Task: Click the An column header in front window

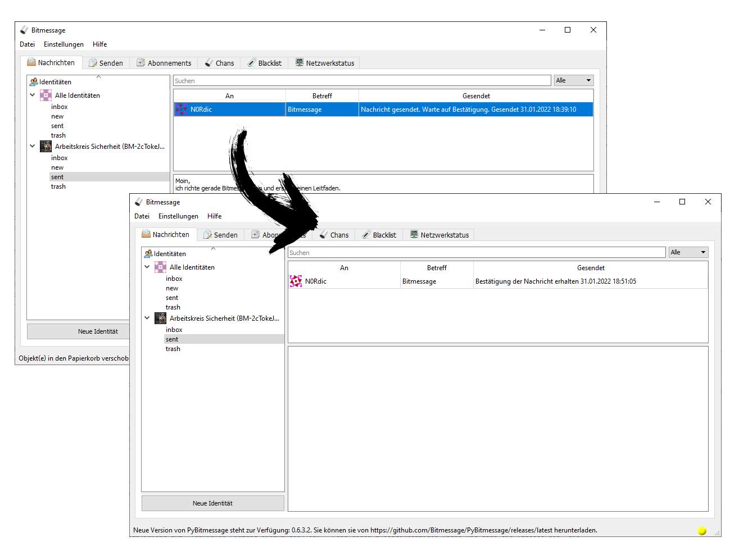Action: coord(344,268)
